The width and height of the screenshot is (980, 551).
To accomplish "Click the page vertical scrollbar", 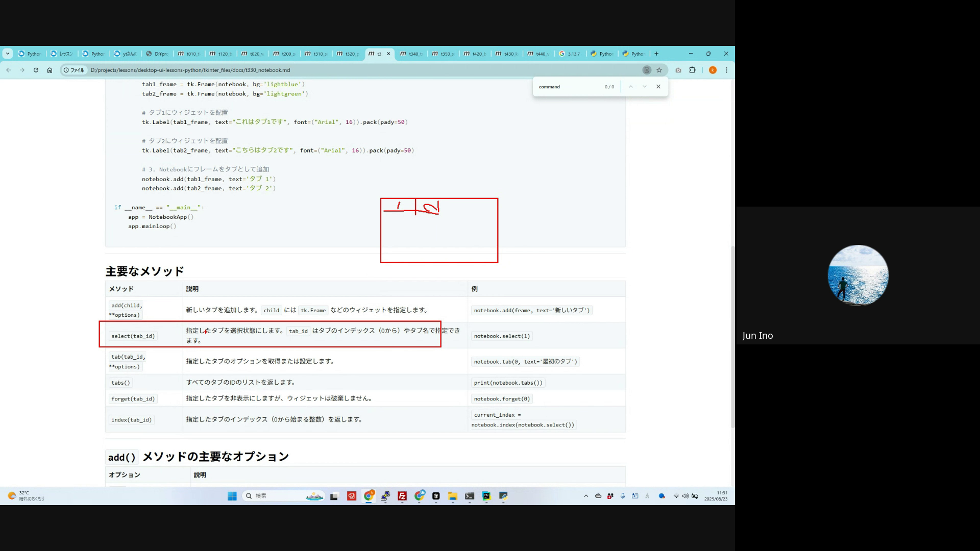I will coord(732,337).
